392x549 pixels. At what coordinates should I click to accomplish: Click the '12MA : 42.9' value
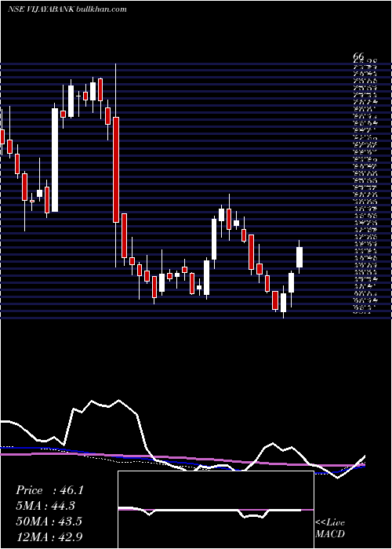pos(49,536)
